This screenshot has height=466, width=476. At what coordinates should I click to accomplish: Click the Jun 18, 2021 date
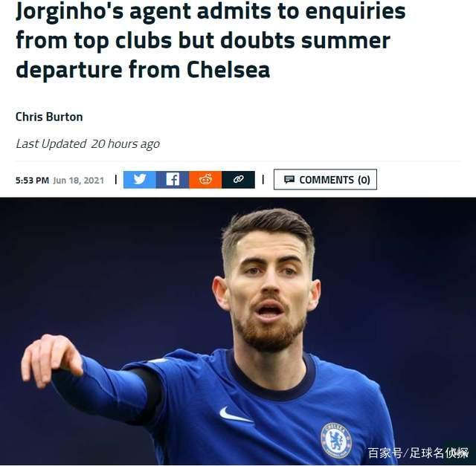point(78,180)
